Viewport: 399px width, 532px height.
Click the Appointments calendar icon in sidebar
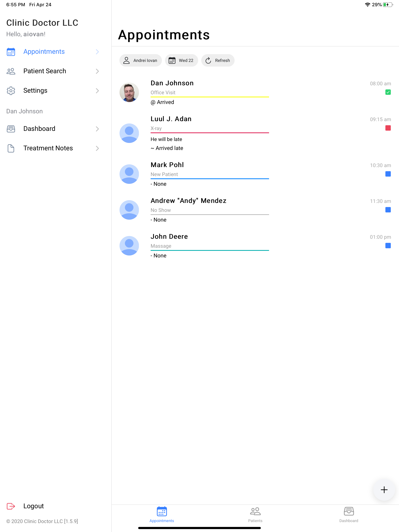coord(11,52)
